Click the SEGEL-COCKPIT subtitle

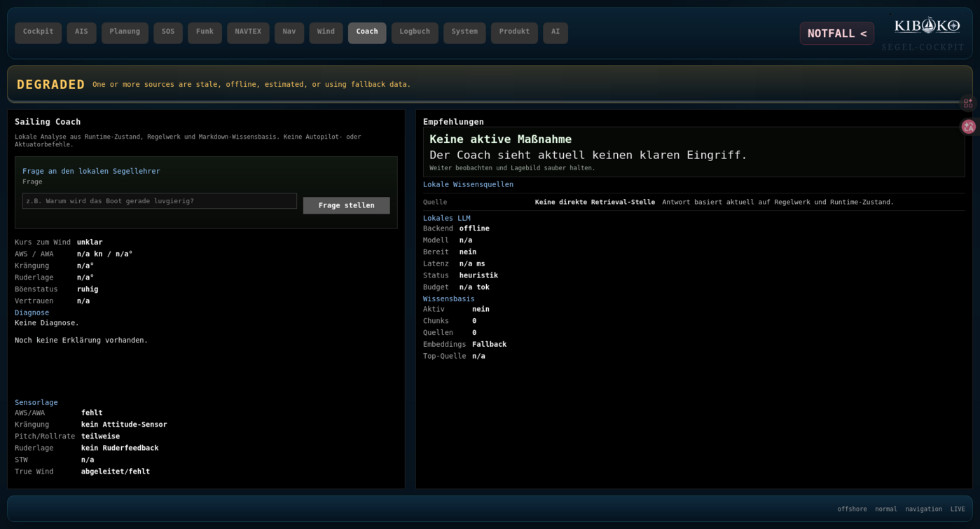[x=923, y=48]
